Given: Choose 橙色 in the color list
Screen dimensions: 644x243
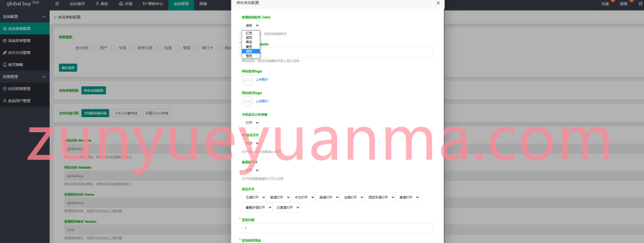Looking at the screenshot, I should pos(250,55).
